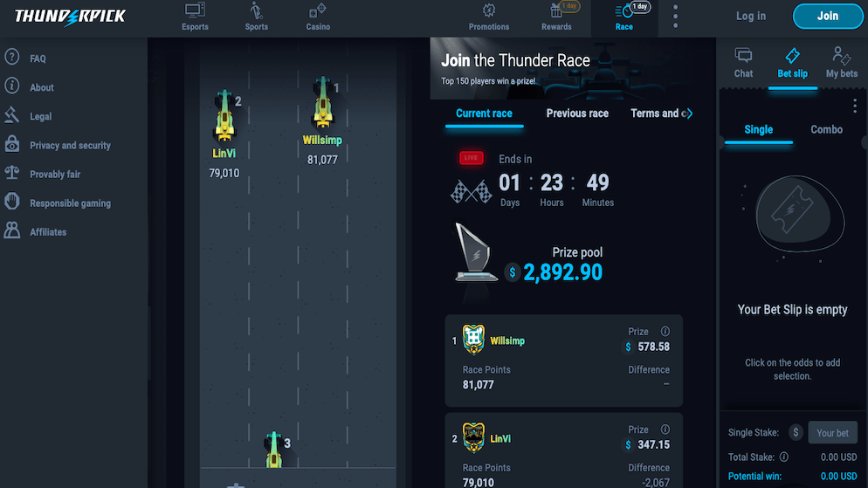Click the Log in link

[x=751, y=16]
